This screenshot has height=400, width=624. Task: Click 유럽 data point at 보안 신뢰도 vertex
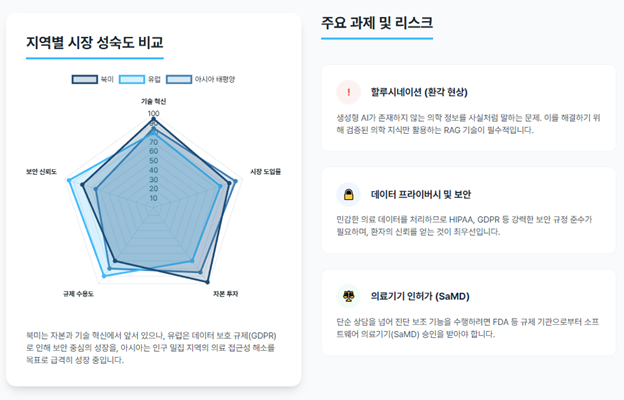tap(69, 180)
